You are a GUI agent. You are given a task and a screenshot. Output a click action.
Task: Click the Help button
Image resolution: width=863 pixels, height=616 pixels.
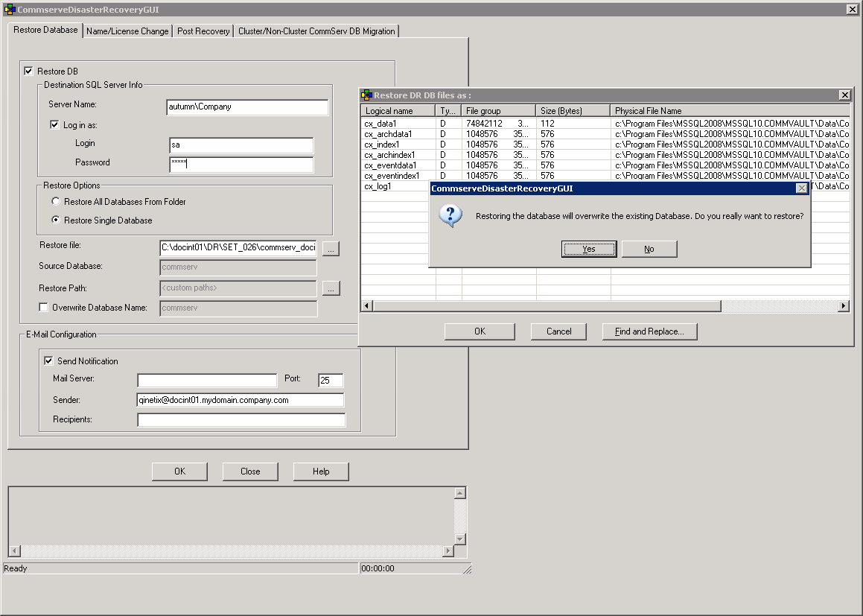click(321, 471)
